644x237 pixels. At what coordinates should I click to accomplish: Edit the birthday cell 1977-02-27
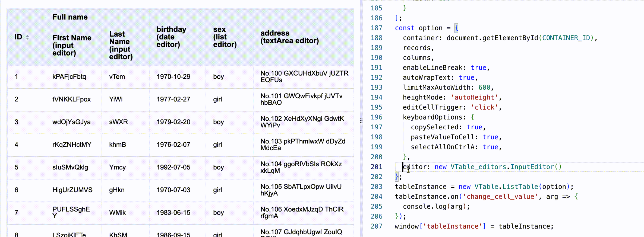(173, 99)
